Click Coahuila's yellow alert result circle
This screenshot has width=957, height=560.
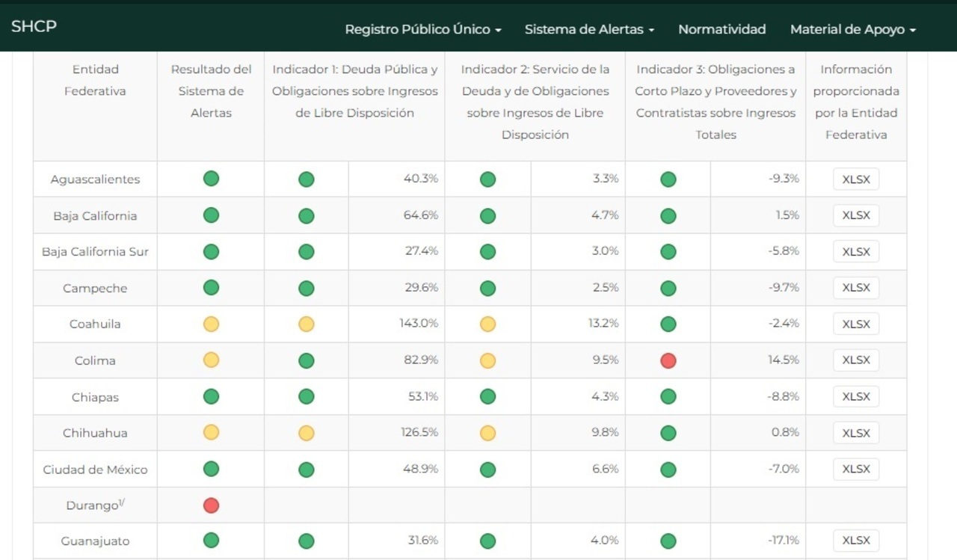[x=211, y=324]
